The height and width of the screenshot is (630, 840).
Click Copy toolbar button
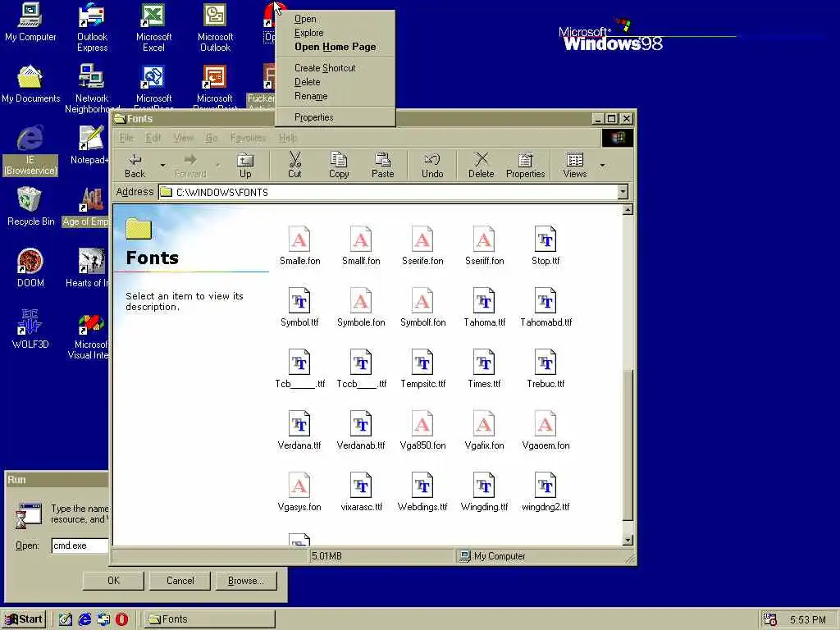coord(339,165)
